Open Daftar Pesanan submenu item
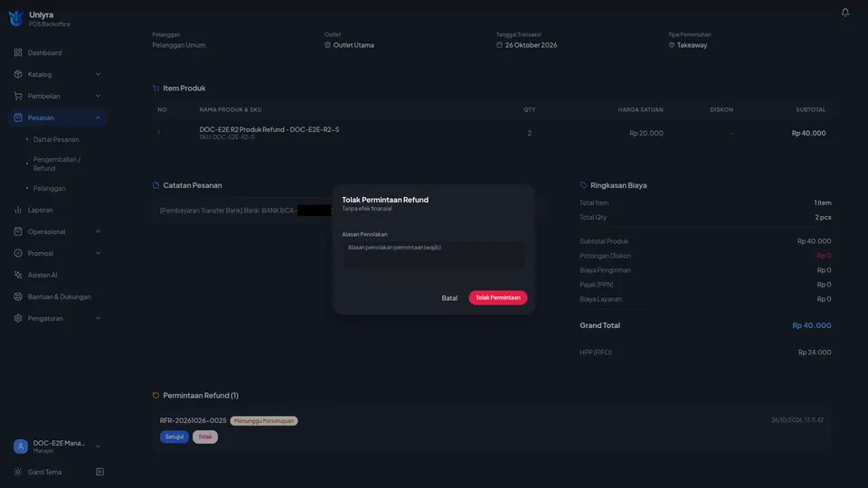This screenshot has height=488, width=868. [x=56, y=139]
